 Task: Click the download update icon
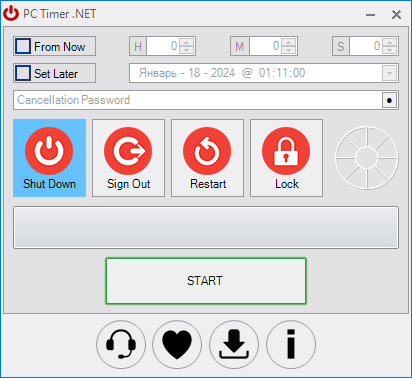[234, 345]
